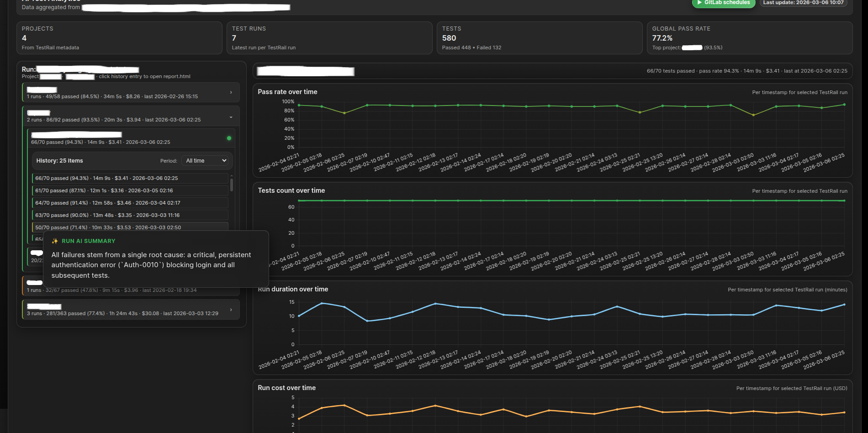This screenshot has width=868, height=433.
Task: Collapse the project row showing 86/92 passed
Action: (231, 117)
